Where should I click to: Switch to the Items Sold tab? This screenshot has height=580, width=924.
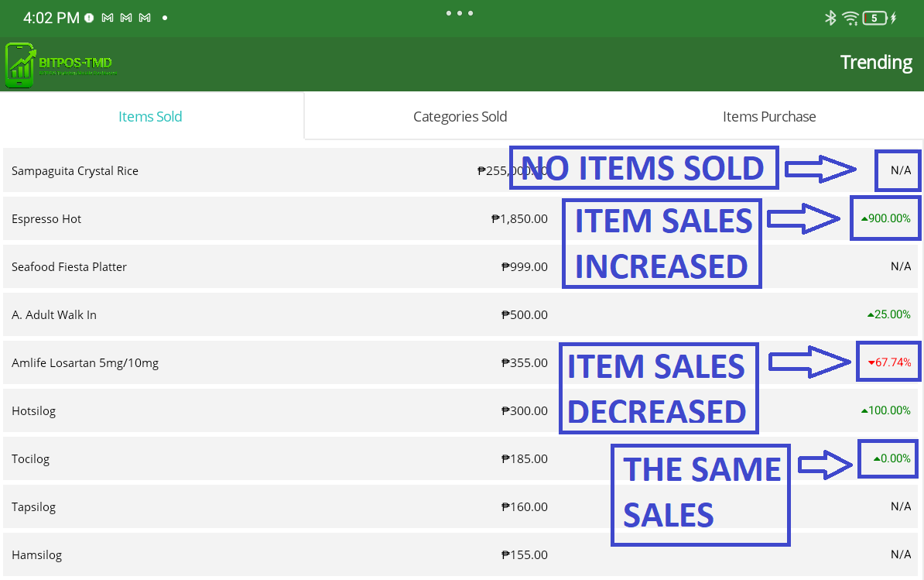150,117
